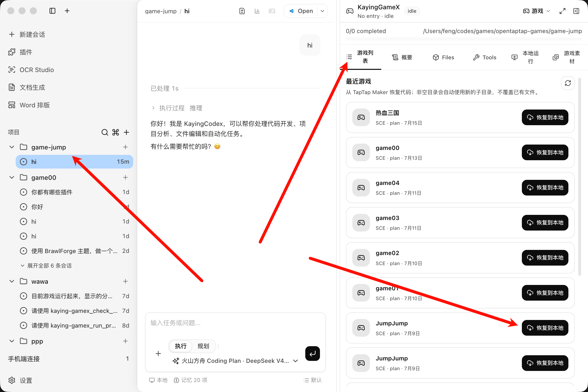Select 规划 mode
588x392 pixels.
[x=203, y=346]
